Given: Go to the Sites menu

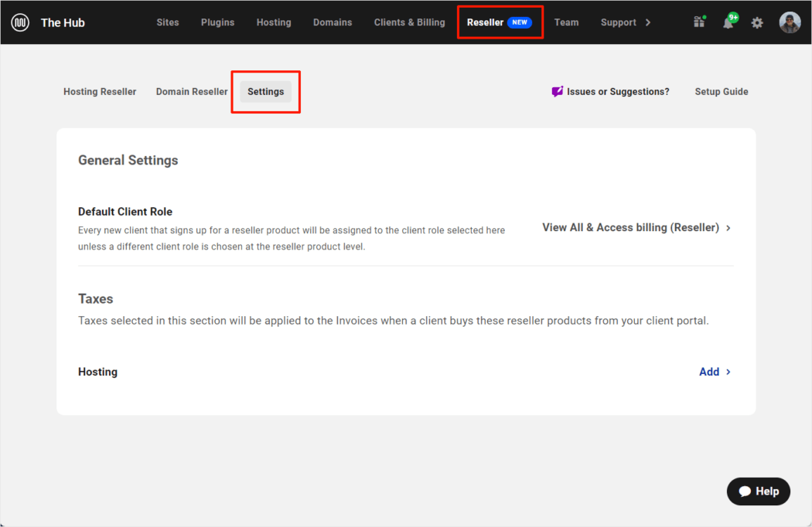Looking at the screenshot, I should (x=168, y=22).
